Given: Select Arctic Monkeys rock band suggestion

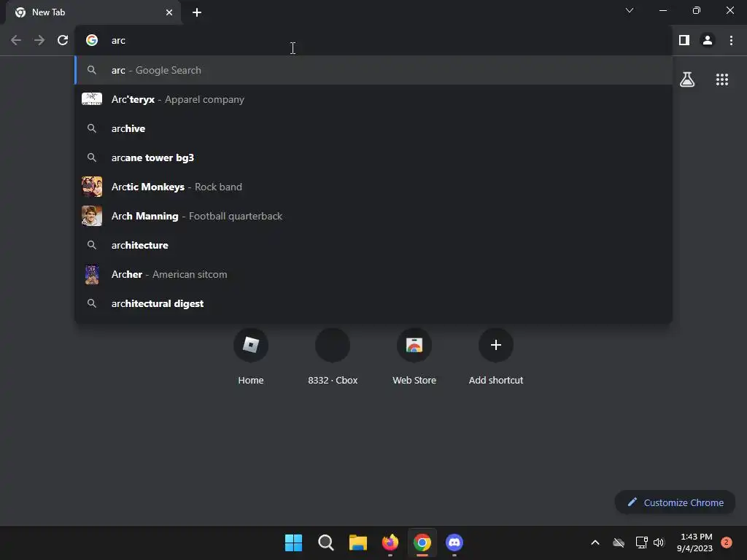Looking at the screenshot, I should click(373, 187).
